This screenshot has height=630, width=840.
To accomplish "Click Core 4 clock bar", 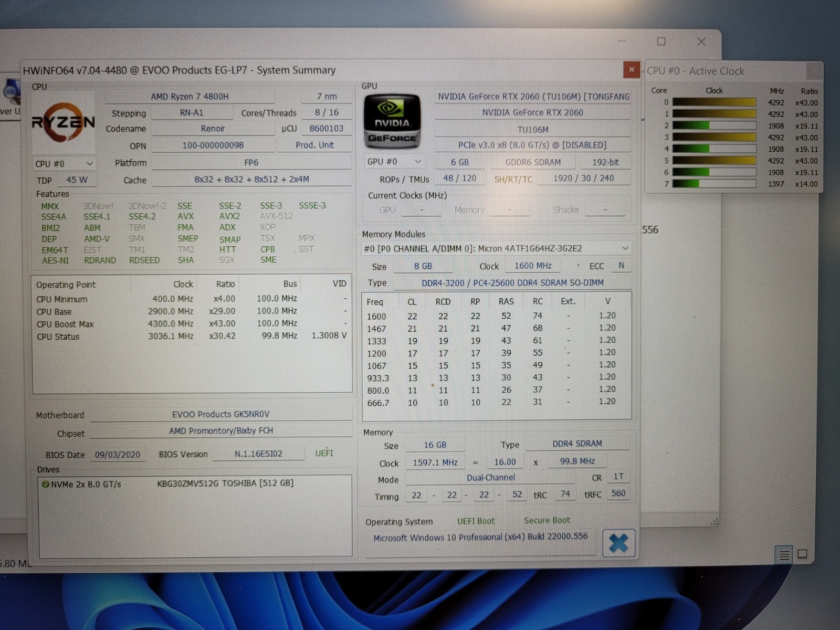I will coord(715,149).
